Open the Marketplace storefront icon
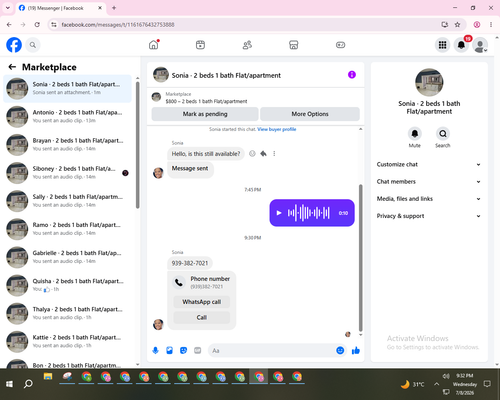 point(294,45)
